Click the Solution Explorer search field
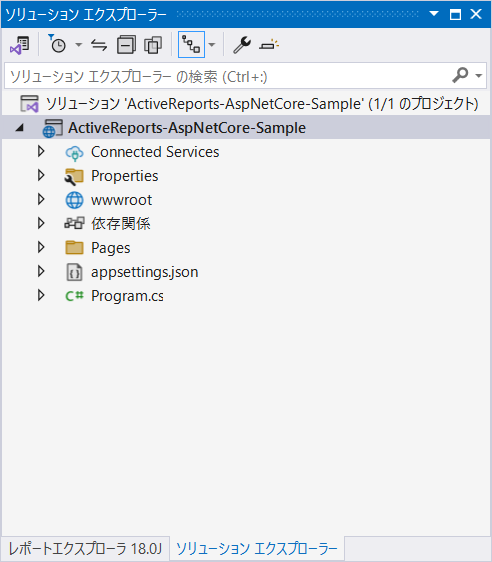Image resolution: width=492 pixels, height=562 pixels. [x=245, y=76]
